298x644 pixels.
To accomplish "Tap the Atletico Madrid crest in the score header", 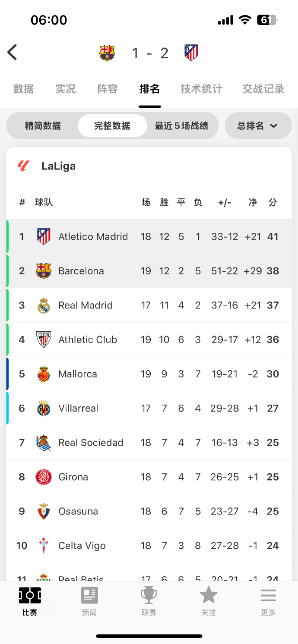I will (191, 53).
